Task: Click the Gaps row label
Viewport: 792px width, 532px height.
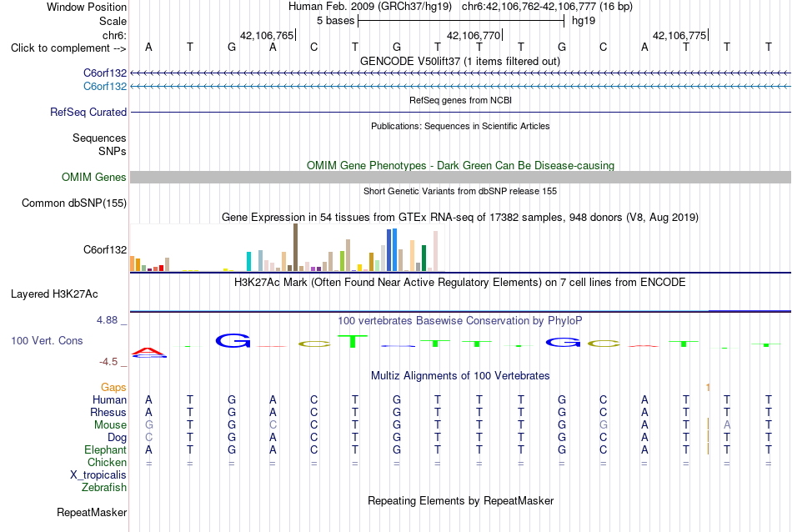Action: pos(113,387)
